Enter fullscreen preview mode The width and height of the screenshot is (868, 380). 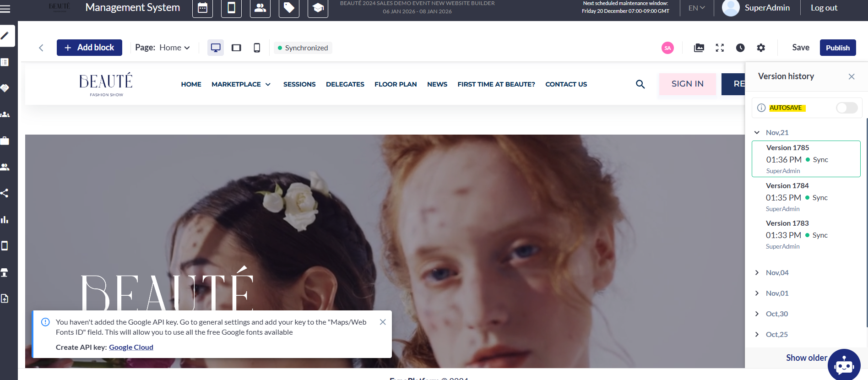[720, 48]
